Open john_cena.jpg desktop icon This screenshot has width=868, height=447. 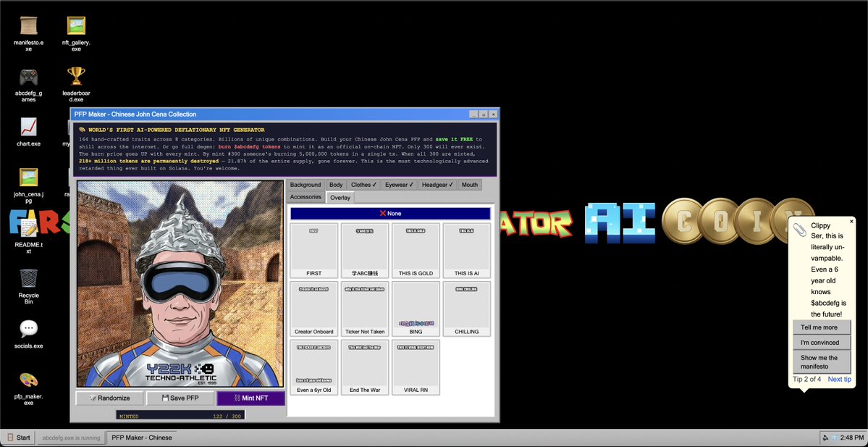point(29,185)
